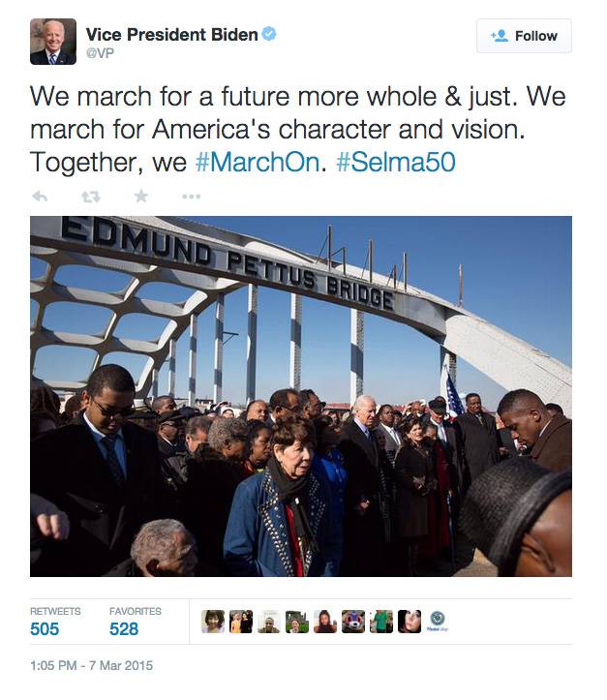Click the @VP handle

click(x=100, y=53)
